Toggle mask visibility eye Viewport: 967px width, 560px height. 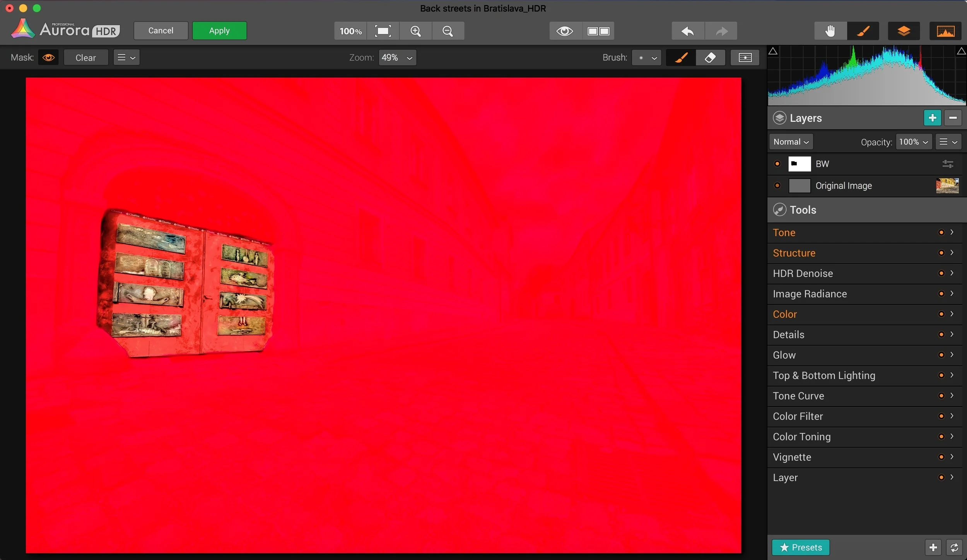point(48,58)
